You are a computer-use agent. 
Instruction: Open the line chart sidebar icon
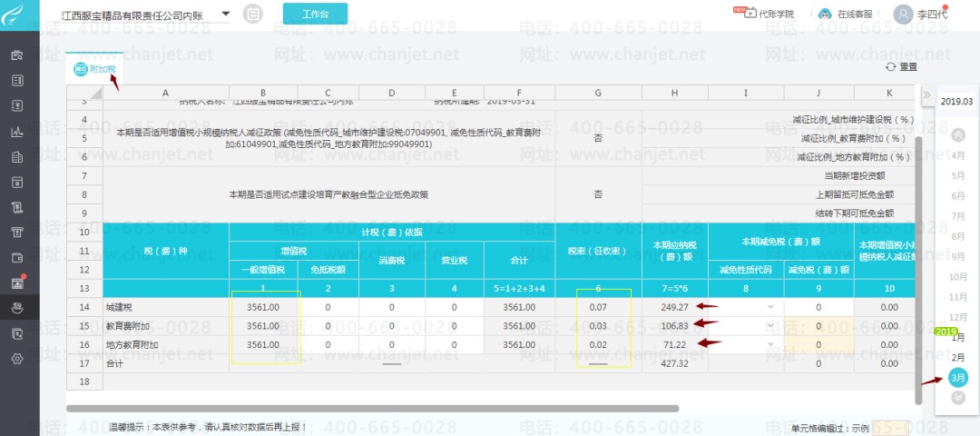(x=17, y=132)
